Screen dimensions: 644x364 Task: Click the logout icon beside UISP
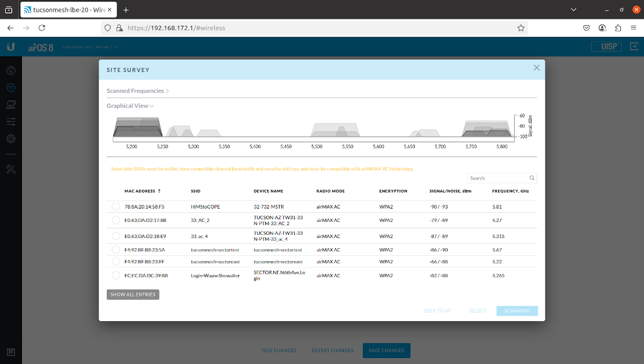coord(634,47)
